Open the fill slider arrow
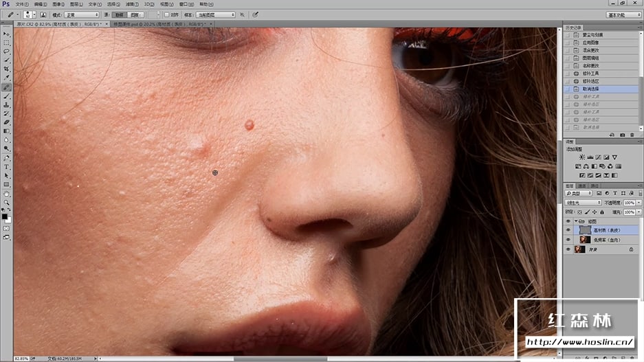This screenshot has width=644, height=362. (639, 212)
